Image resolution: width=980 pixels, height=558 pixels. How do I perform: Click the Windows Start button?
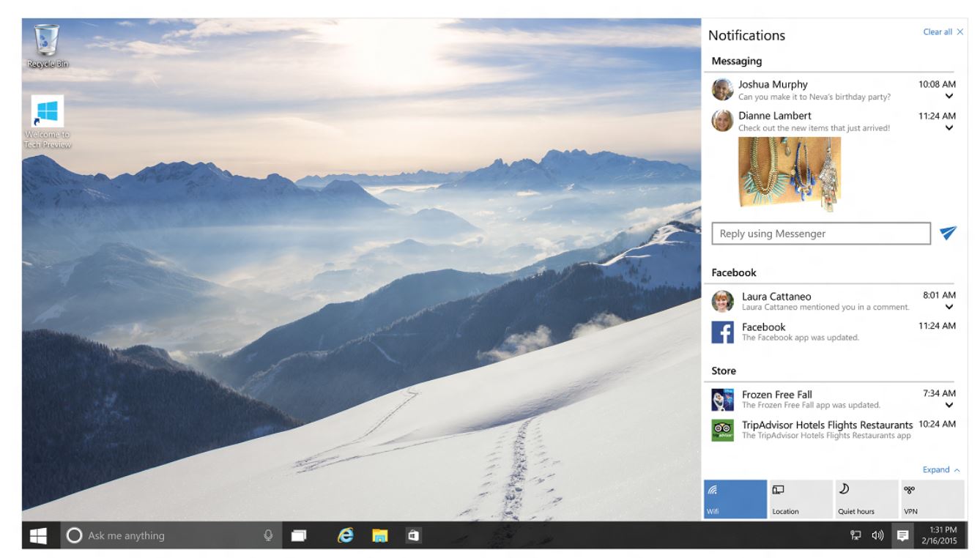tap(38, 536)
